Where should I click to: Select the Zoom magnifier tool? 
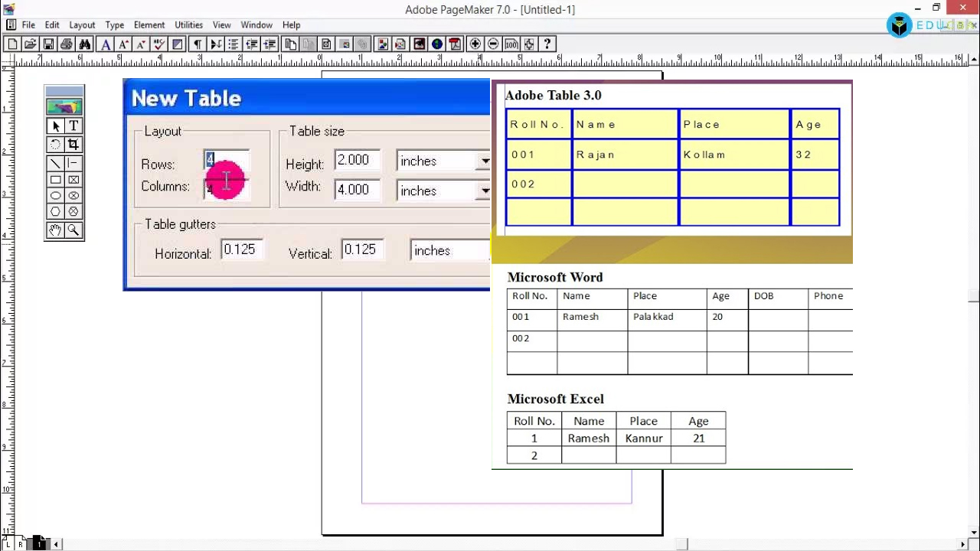[73, 230]
